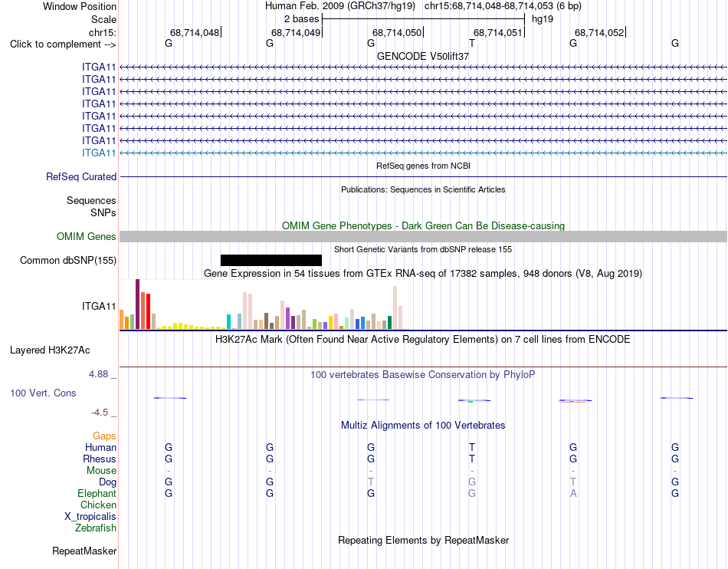The height and width of the screenshot is (569, 728).
Task: Click the 'Elephant' species label
Action: pyautogui.click(x=97, y=493)
